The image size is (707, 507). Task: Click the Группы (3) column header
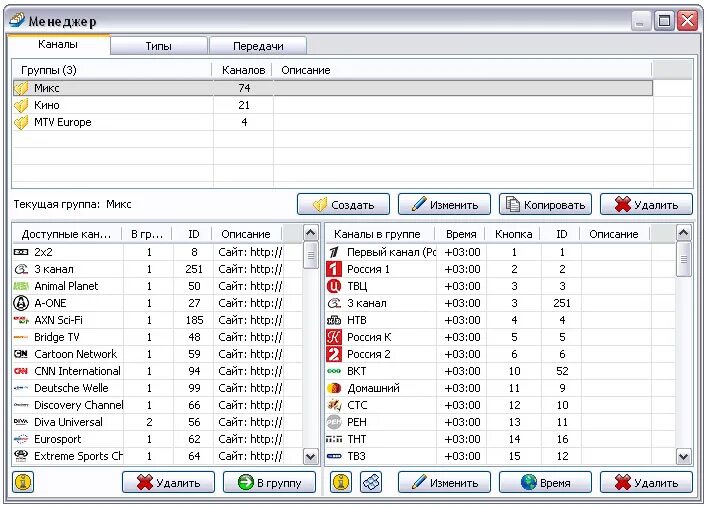(x=112, y=70)
